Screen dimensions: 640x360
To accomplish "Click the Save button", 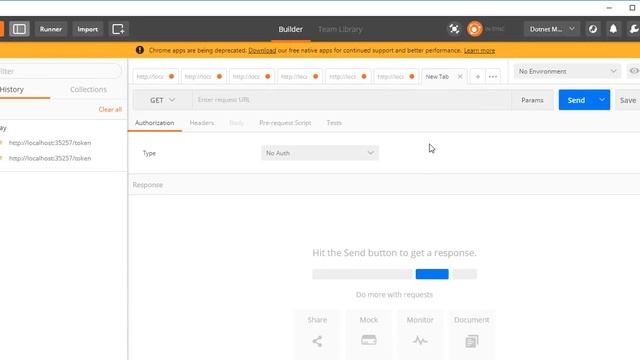I will coord(628,100).
